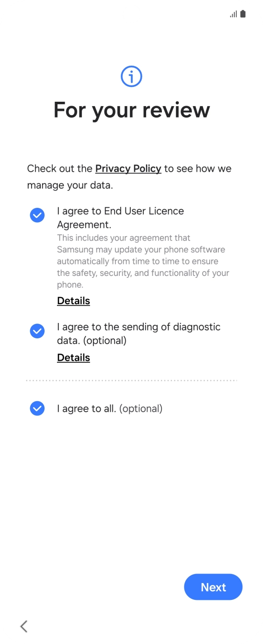Tap the battery icon in status bar
Screen dimensions: 263x644
click(243, 14)
